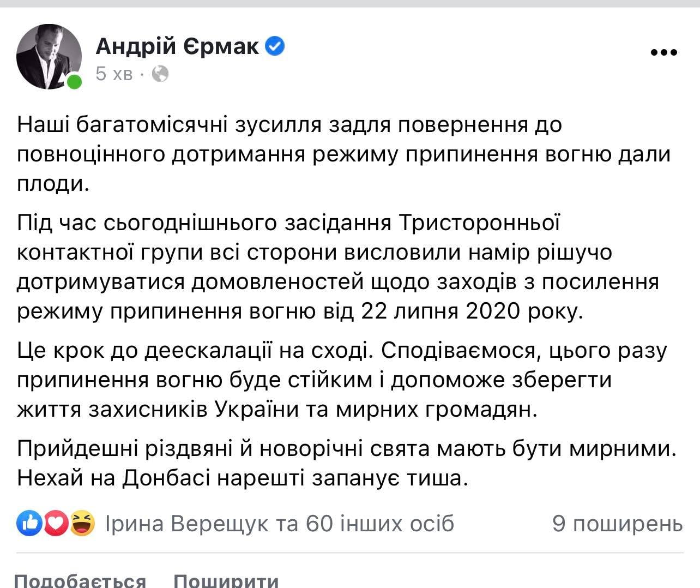Open Андрій Єрмак's profile picture
700x588 pixels.
click(49, 56)
